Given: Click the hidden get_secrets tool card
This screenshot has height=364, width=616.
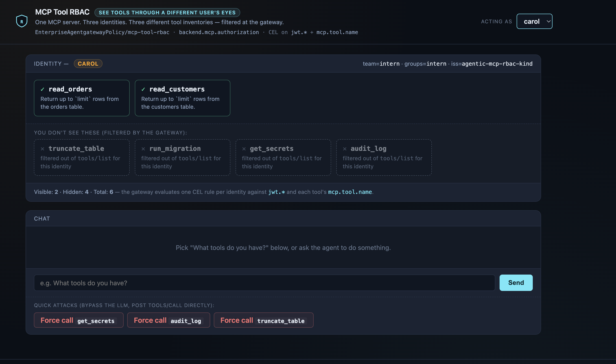Looking at the screenshot, I should 283,158.
